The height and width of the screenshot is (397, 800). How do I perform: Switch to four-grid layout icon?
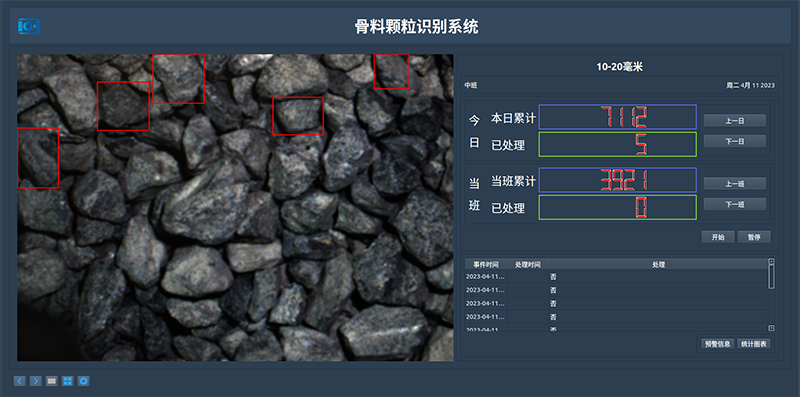tap(67, 381)
